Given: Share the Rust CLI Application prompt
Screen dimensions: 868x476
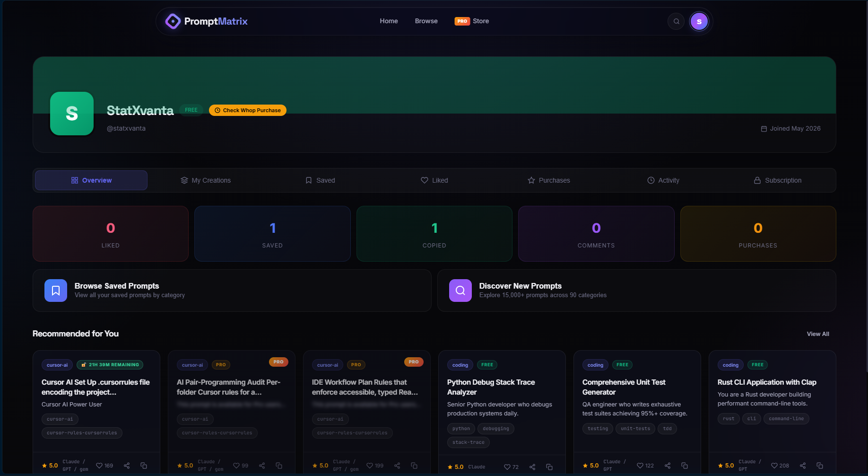Looking at the screenshot, I should pyautogui.click(x=803, y=466).
